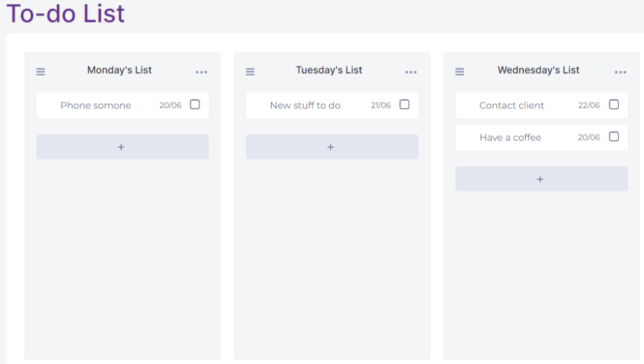
Task: Select the Wednesday's List title
Action: tap(538, 70)
